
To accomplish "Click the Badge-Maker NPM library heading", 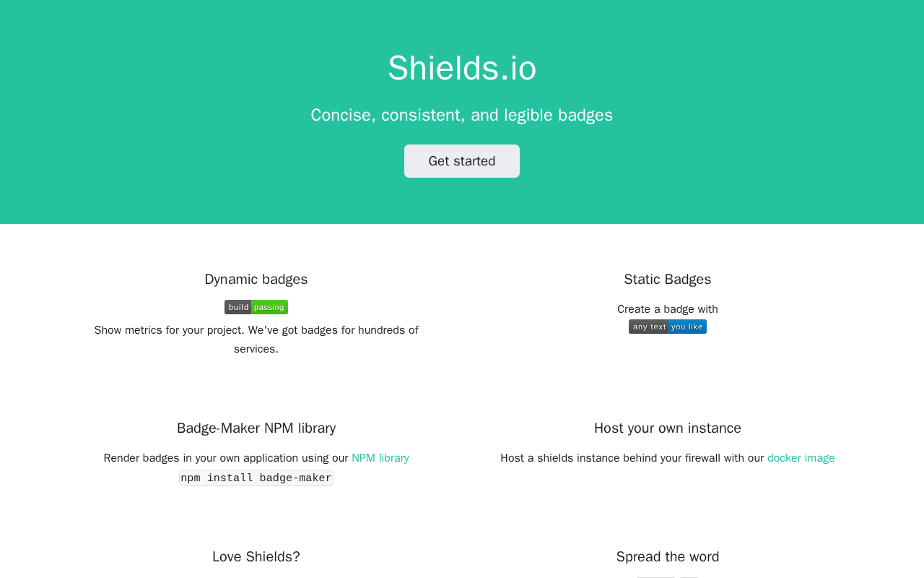I will point(256,428).
